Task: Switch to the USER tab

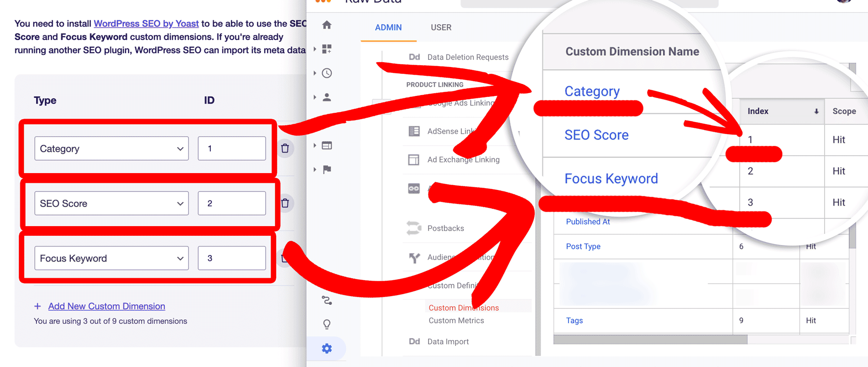Action: click(x=441, y=27)
